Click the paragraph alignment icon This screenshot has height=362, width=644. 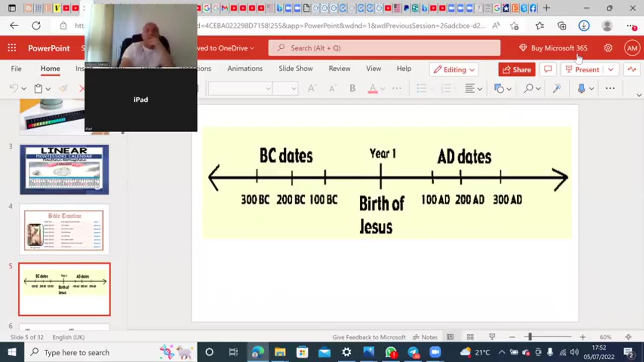(x=470, y=88)
